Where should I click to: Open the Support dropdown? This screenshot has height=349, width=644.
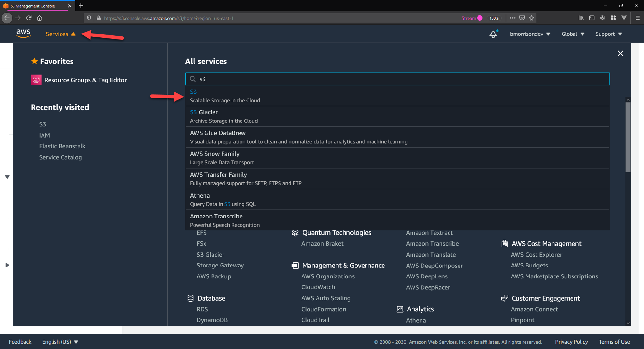pyautogui.click(x=609, y=34)
